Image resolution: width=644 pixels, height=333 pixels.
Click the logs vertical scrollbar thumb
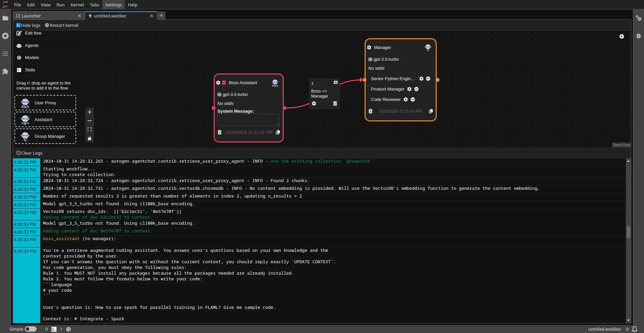[x=628, y=232]
